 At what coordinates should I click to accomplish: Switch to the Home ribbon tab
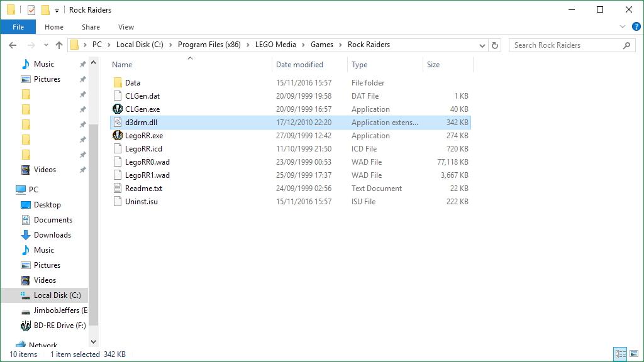(54, 27)
